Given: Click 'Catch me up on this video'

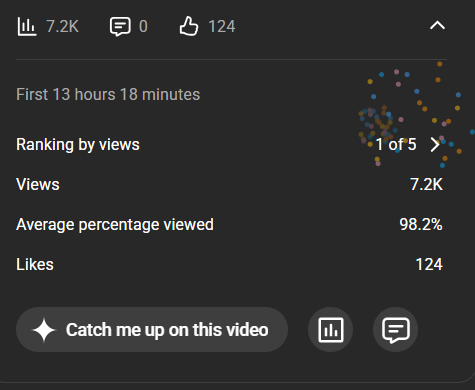Looking at the screenshot, I should pos(152,330).
